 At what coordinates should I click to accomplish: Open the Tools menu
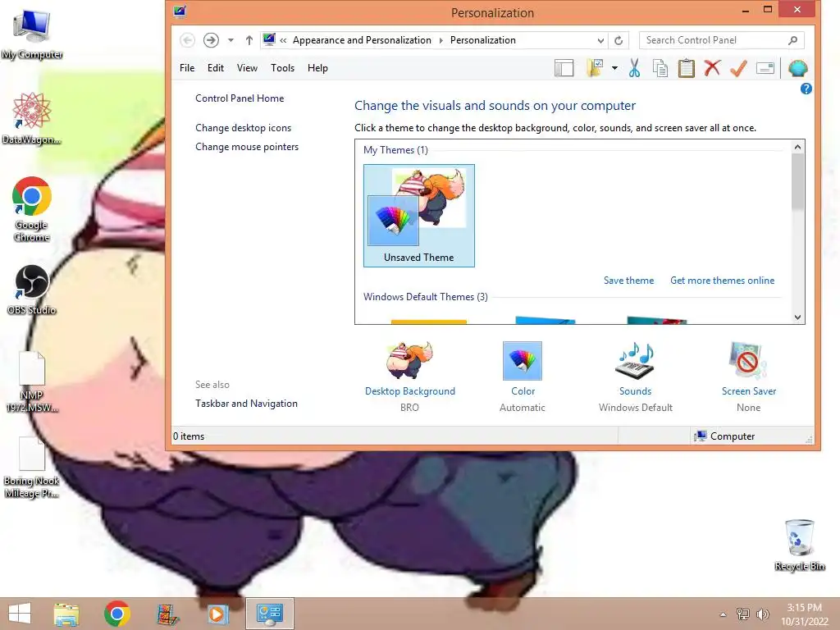tap(282, 68)
